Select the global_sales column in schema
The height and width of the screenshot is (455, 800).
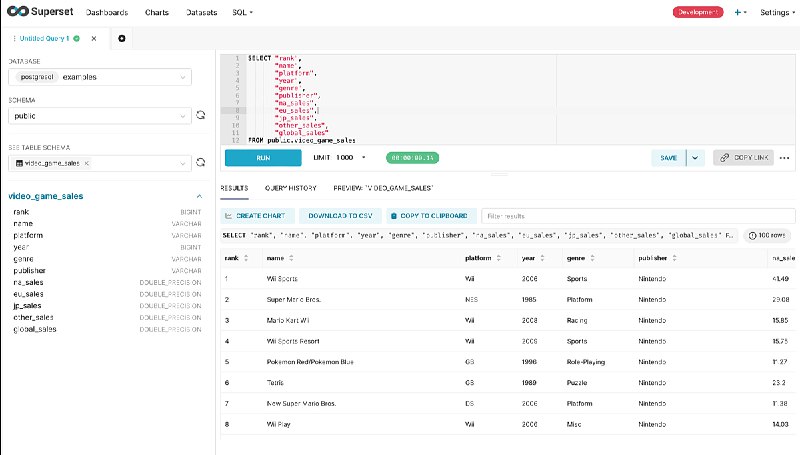click(x=35, y=329)
